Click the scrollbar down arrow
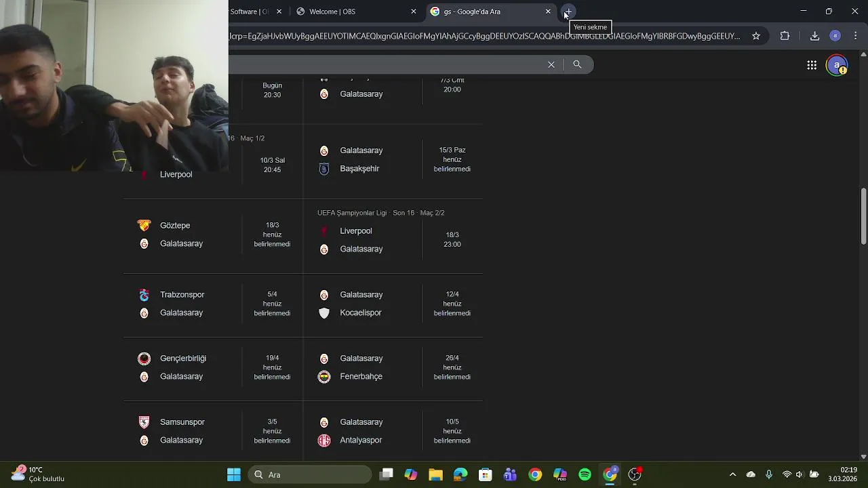Viewport: 868px width, 488px height. pyautogui.click(x=863, y=456)
